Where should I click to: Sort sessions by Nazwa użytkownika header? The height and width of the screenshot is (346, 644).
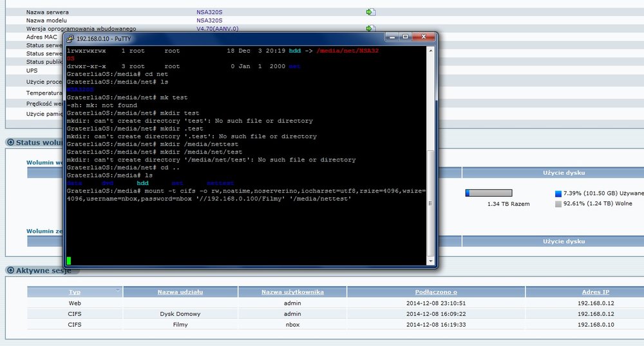(x=292, y=292)
